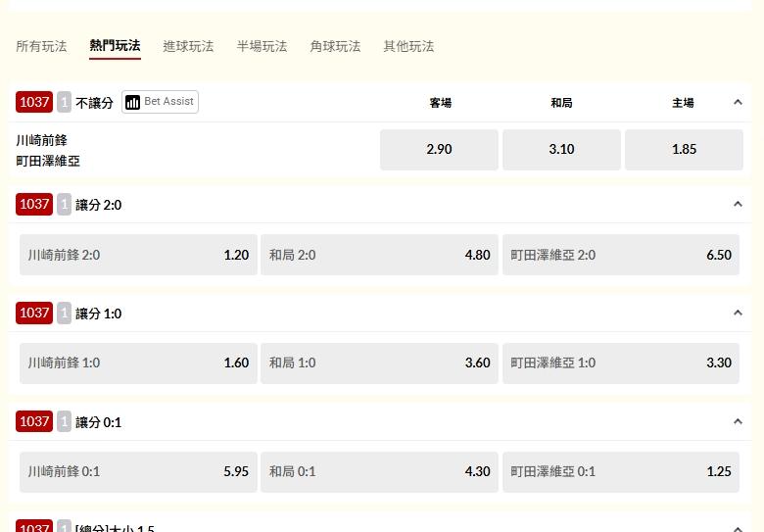Collapse the 讓分 2:0 section

click(738, 204)
